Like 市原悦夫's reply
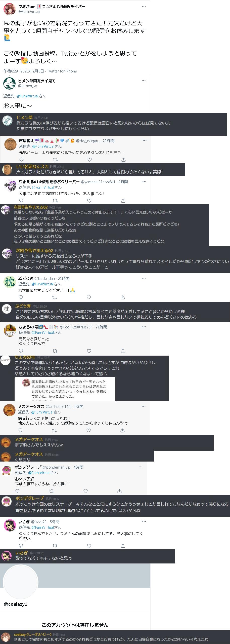230x644 pixels. click(x=89, y=160)
